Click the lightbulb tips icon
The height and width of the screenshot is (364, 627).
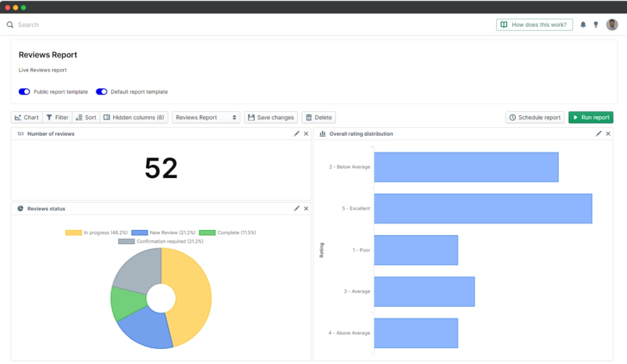tap(596, 25)
